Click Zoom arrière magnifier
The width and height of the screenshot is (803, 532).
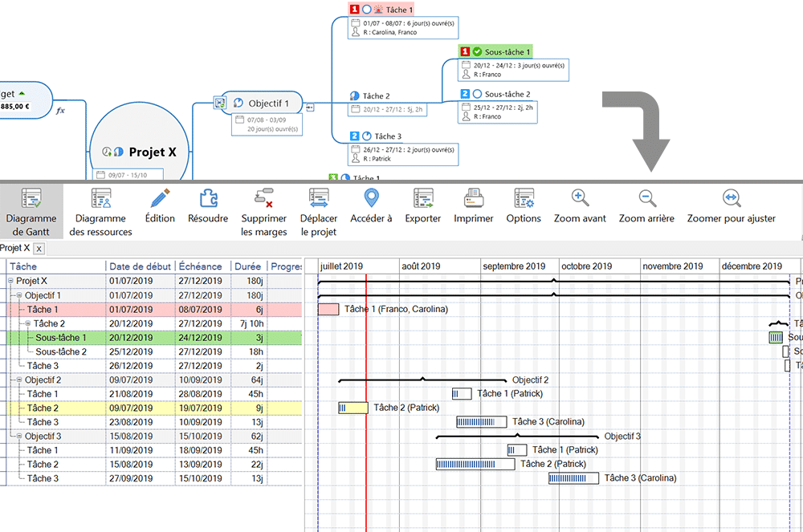(x=646, y=198)
